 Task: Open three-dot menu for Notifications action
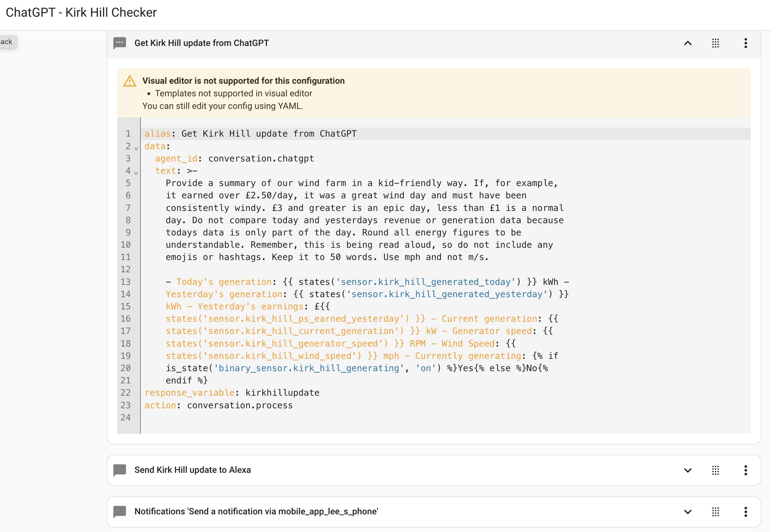(x=746, y=512)
